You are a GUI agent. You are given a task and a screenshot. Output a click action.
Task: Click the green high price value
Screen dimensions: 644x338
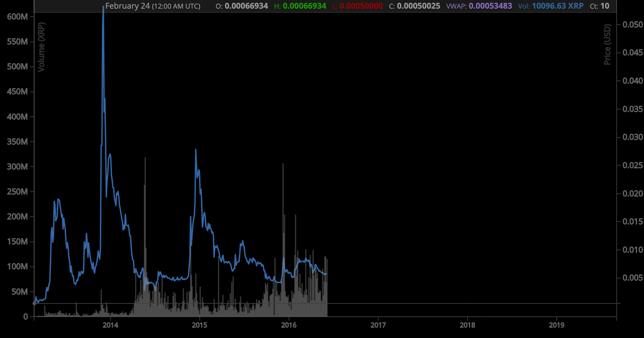304,6
